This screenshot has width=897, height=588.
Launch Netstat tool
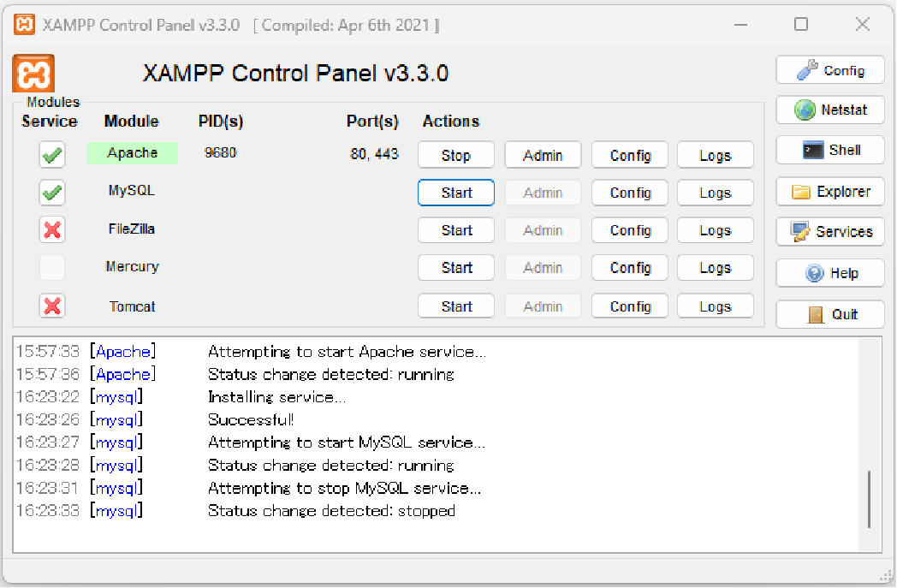pos(830,110)
